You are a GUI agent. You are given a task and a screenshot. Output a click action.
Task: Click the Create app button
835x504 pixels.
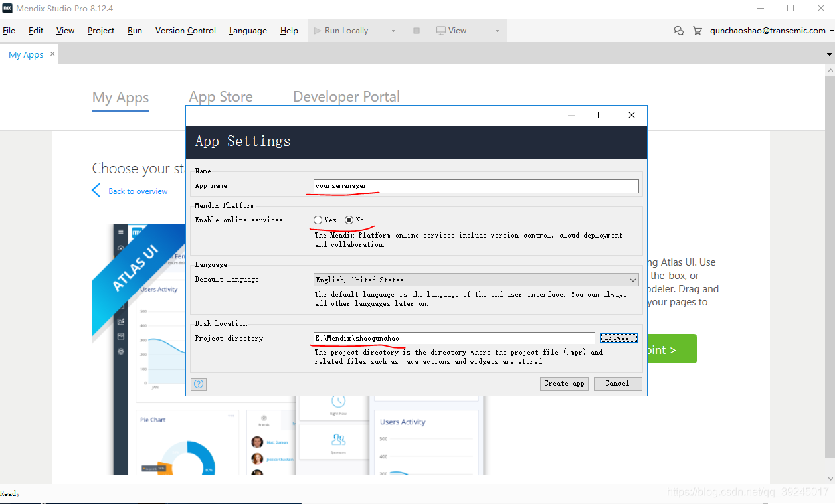(564, 384)
